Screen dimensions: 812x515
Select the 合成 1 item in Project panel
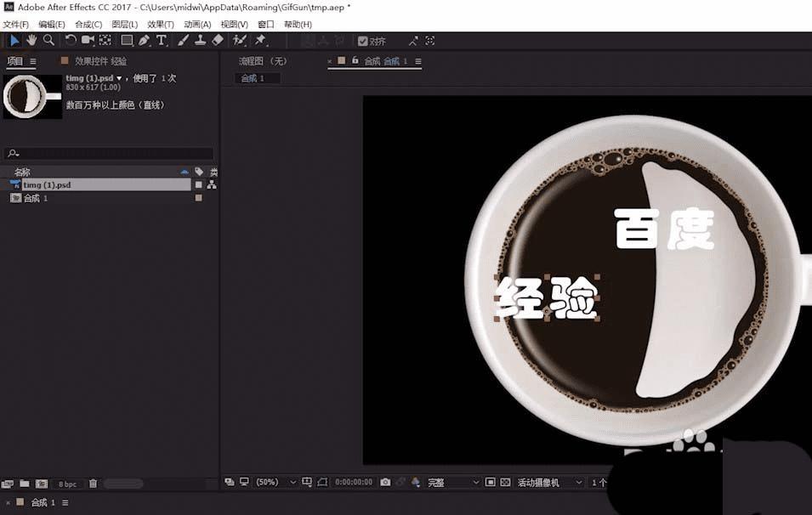[36, 198]
